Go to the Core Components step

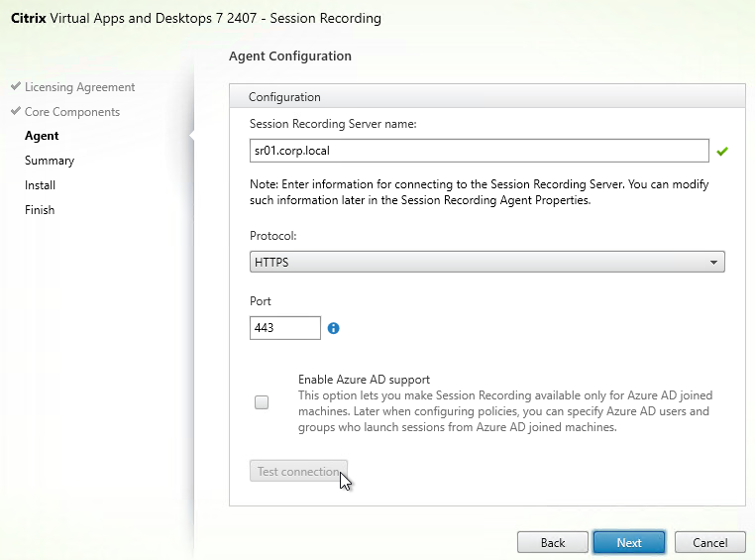click(72, 112)
